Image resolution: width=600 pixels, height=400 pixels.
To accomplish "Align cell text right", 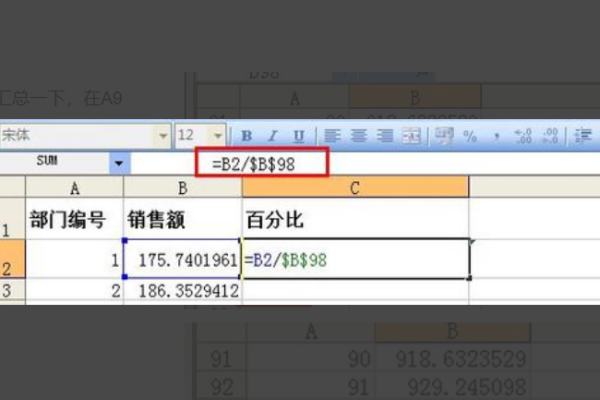I will tap(385, 136).
